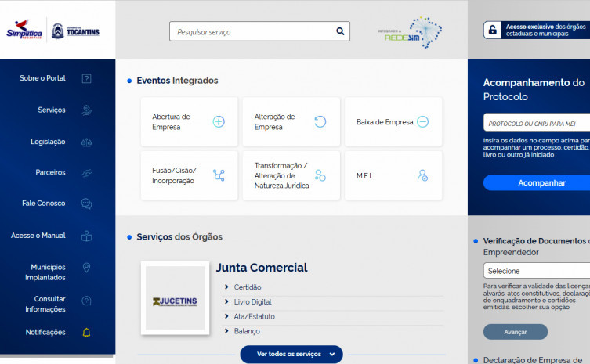Viewport: 590px width, 364px height.
Task: Click the Fusão/Cisão/Incorporação nodes icon
Action: [219, 175]
